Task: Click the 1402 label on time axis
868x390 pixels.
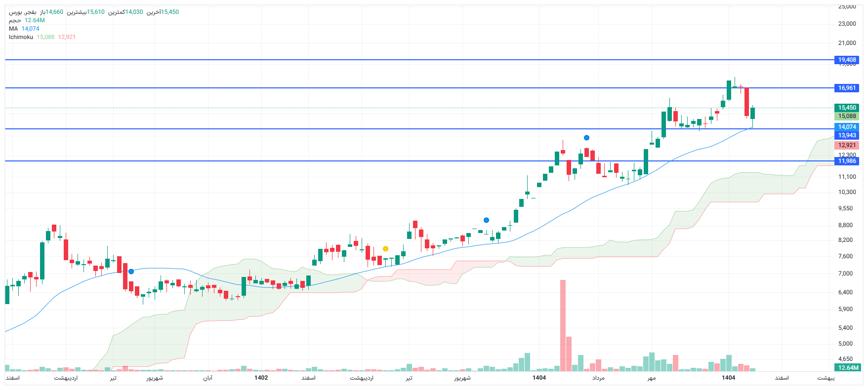Action: 261,378
